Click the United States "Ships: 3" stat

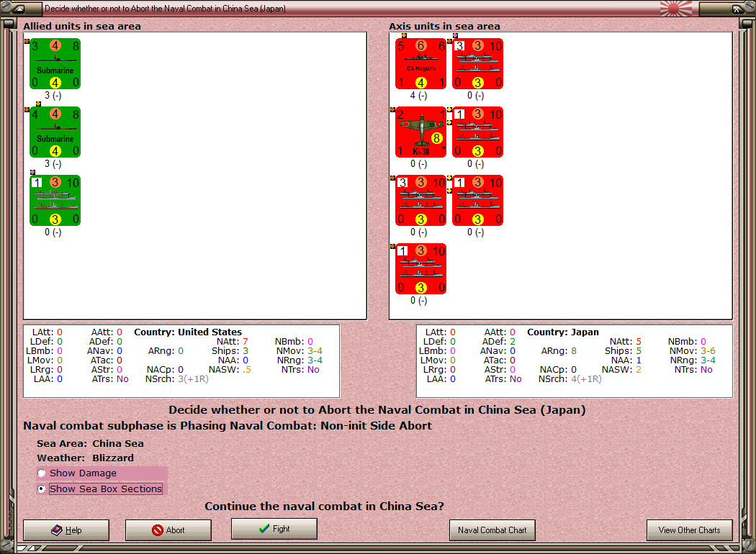[x=230, y=350]
